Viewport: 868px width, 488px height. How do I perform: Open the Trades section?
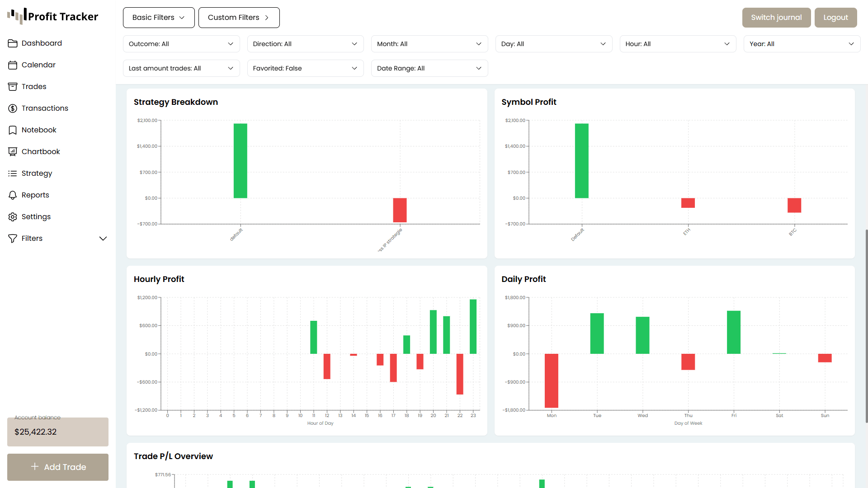pyautogui.click(x=13, y=86)
